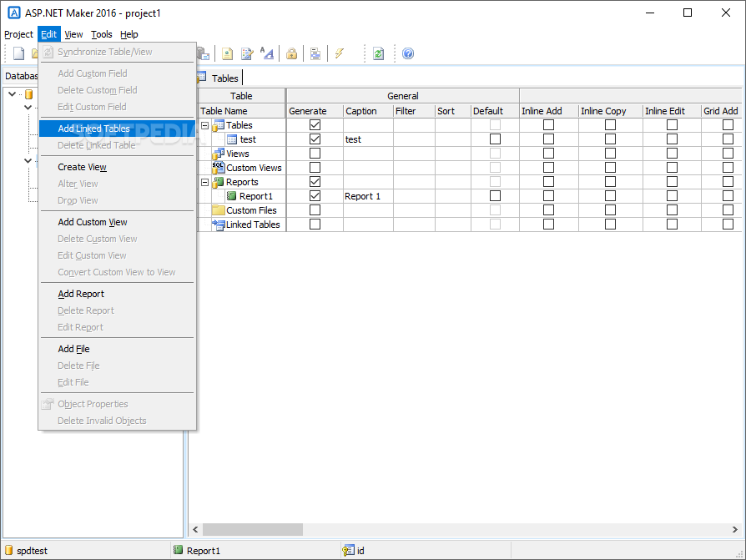Click the 'test' caption cell
Image resolution: width=746 pixels, height=560 pixels.
point(368,139)
